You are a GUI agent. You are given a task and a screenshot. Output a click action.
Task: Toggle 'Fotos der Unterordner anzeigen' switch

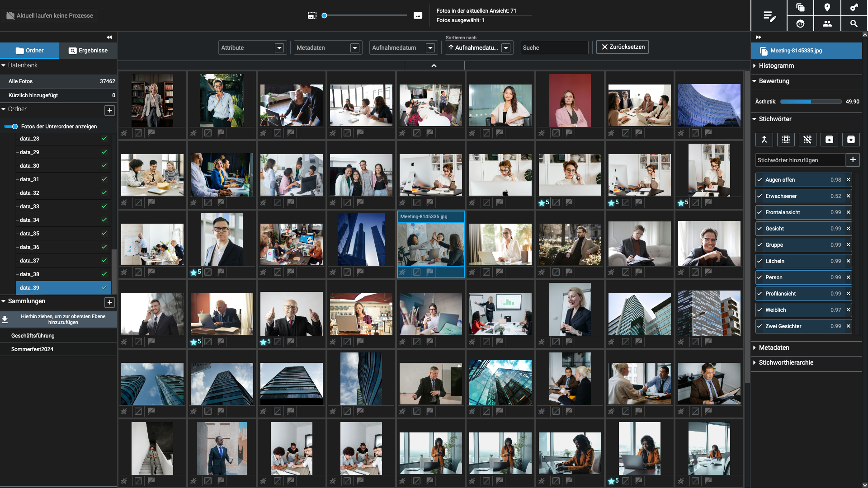click(11, 127)
